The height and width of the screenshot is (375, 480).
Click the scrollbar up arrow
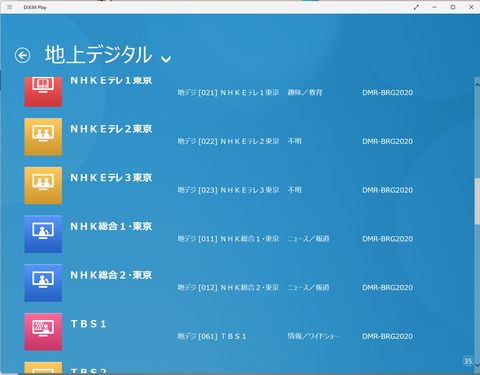(477, 85)
